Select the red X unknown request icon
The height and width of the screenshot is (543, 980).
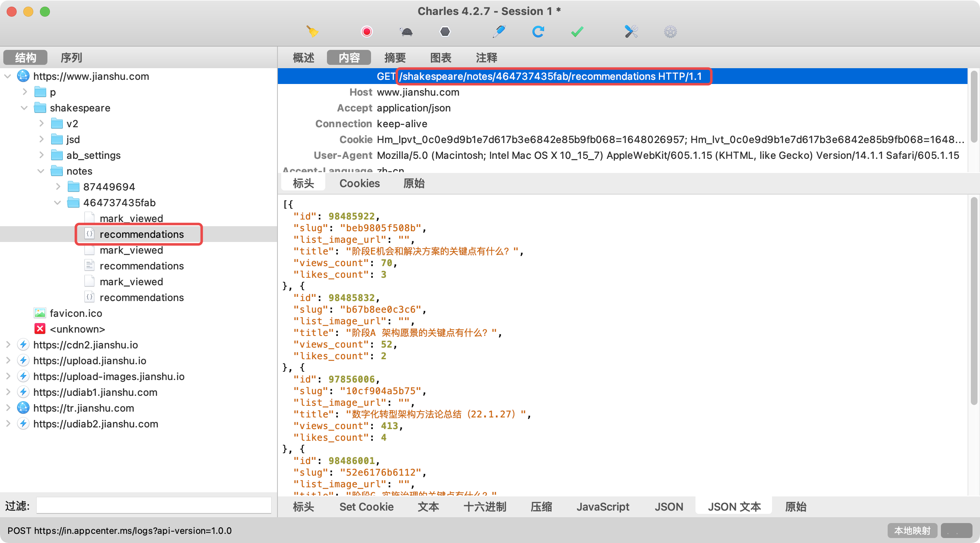click(40, 329)
